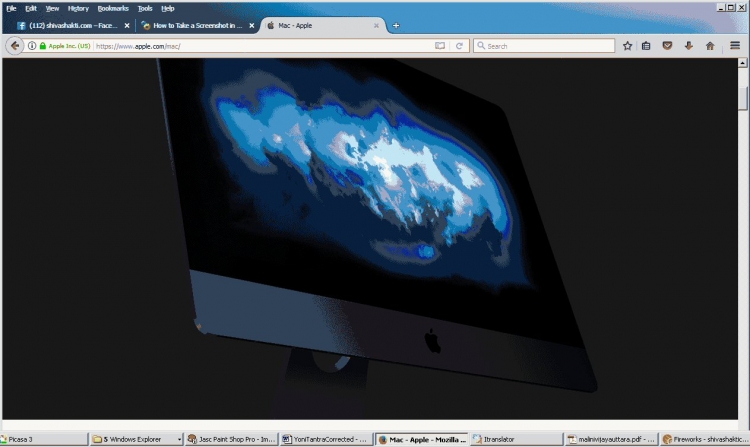Image resolution: width=750 pixels, height=447 pixels.
Task: Click the page's vertical scrollbar thumb
Action: coord(743,99)
